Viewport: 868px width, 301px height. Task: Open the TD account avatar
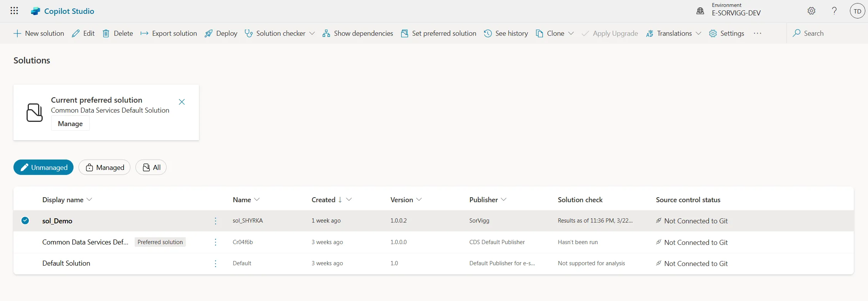857,11
